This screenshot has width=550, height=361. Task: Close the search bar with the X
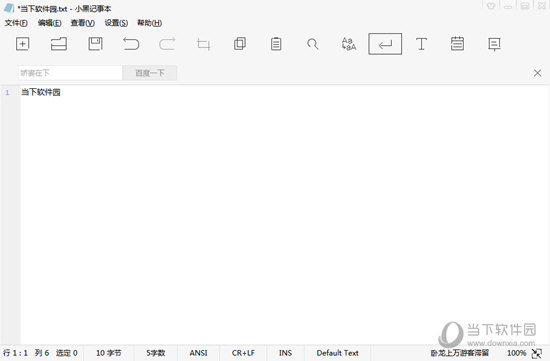[x=537, y=73]
